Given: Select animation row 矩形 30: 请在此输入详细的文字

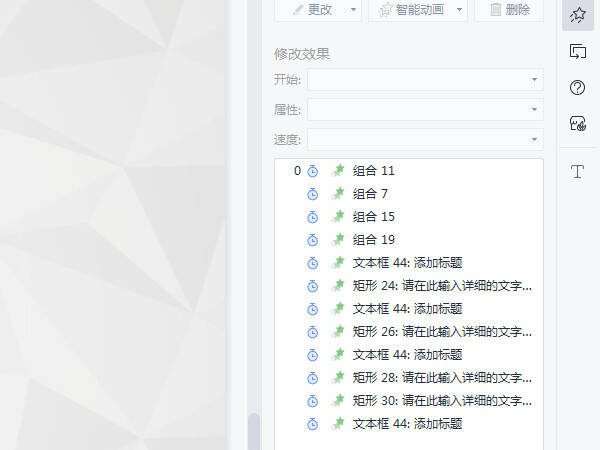Looking at the screenshot, I should coord(409,401).
